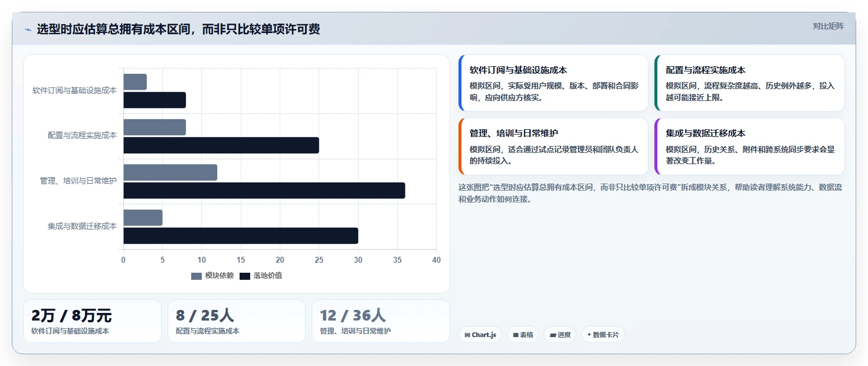Open the blue-edged 软件订阅与基础设施成本 card title
The height and width of the screenshot is (366, 868).
pos(518,70)
